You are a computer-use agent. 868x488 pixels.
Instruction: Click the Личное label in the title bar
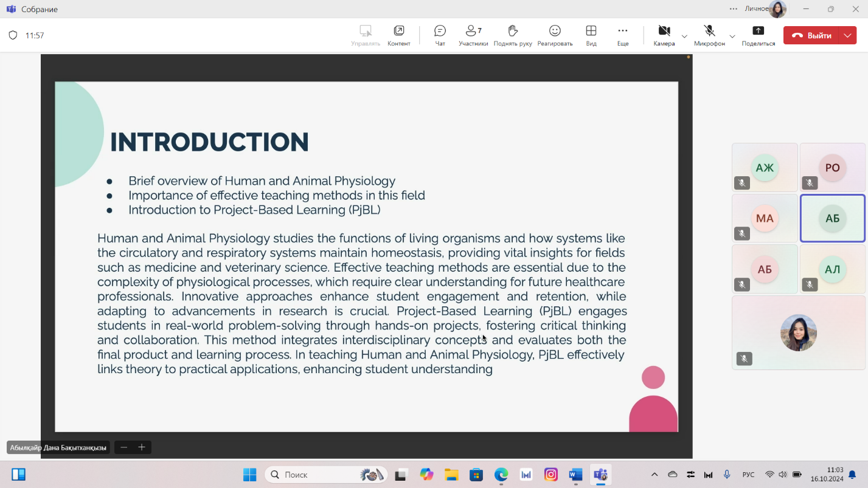click(x=757, y=9)
